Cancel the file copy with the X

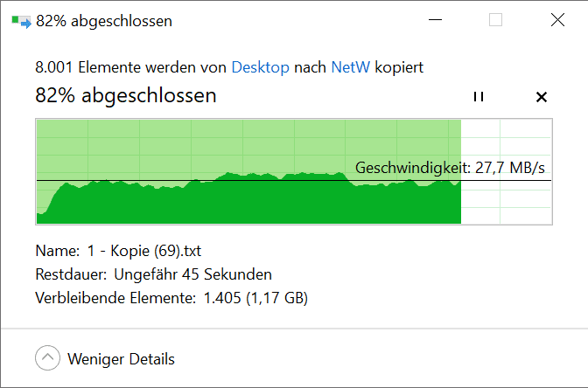pos(542,97)
